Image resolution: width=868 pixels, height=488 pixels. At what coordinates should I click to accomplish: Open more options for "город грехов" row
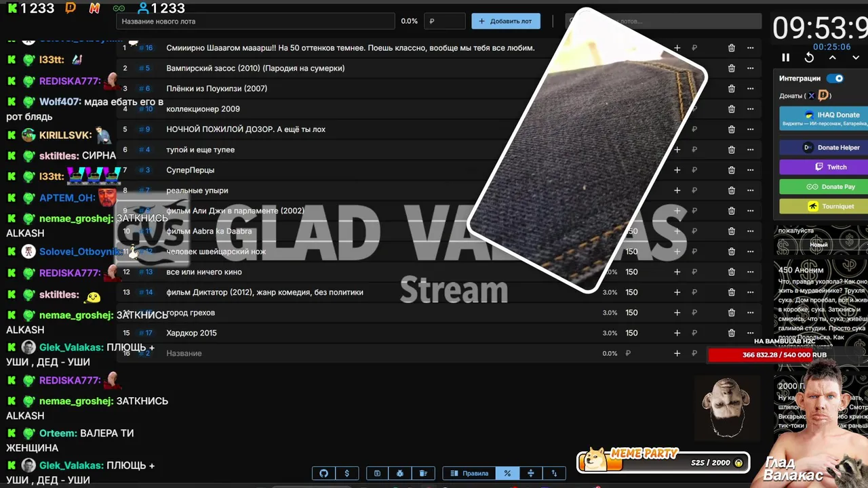tap(750, 312)
